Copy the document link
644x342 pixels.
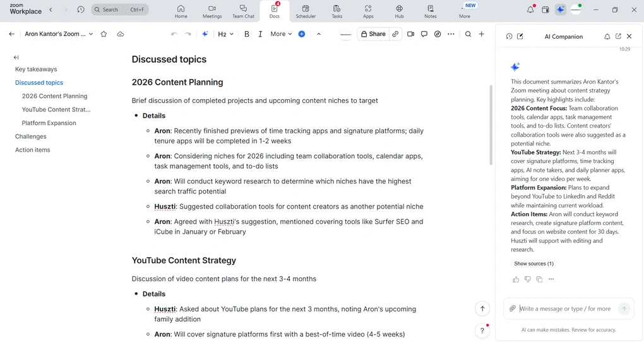[395, 34]
